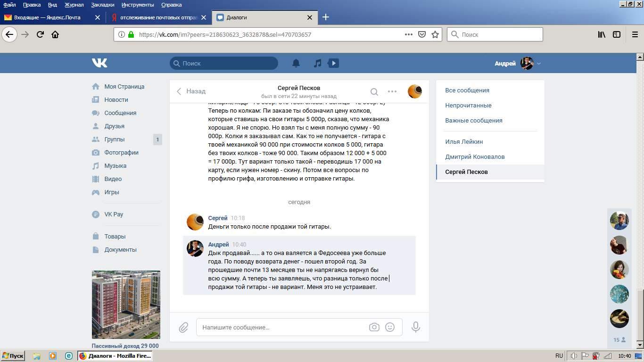Switch to the Входящие — Яндекс.Почта tab
644x362 pixels.
(x=47, y=17)
